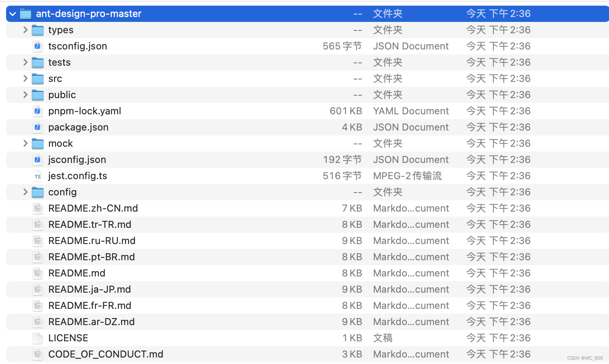The height and width of the screenshot is (364, 609).
Task: Select the types folder name
Action: [61, 30]
